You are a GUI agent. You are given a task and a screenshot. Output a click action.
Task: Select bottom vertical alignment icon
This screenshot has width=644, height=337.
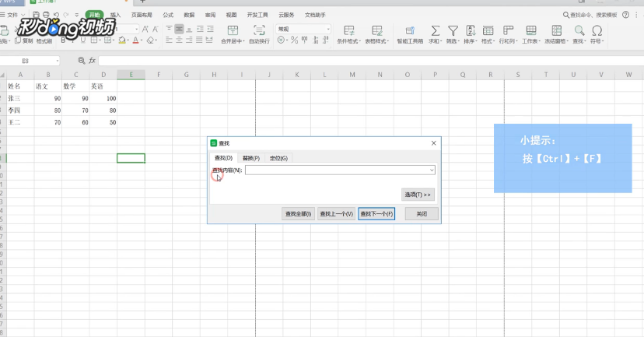(189, 29)
